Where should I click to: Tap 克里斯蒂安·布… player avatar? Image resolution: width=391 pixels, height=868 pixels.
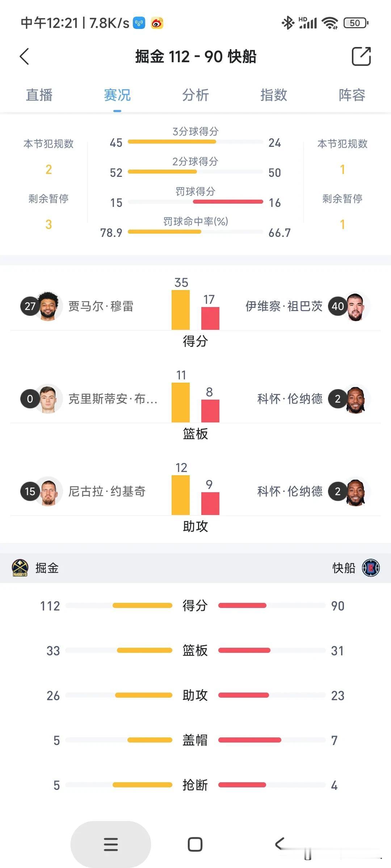click(48, 399)
